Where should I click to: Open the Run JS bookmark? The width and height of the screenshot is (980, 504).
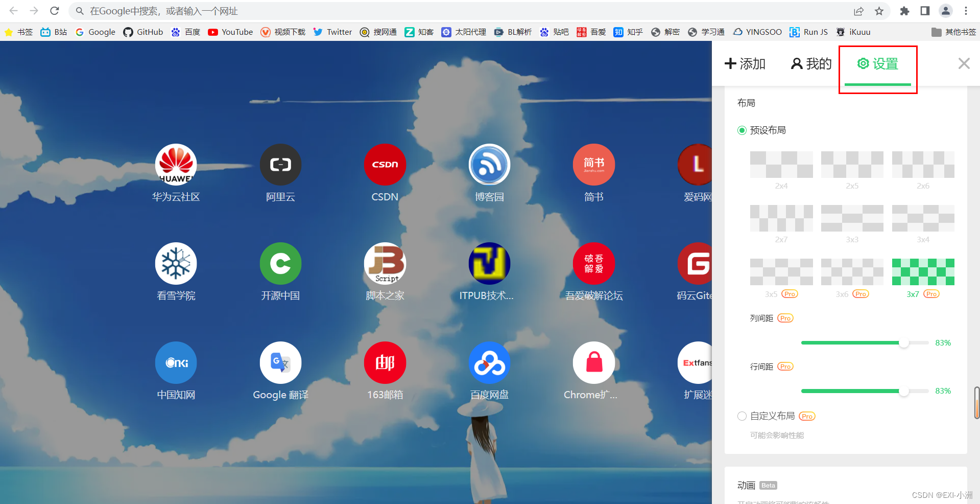(x=808, y=32)
